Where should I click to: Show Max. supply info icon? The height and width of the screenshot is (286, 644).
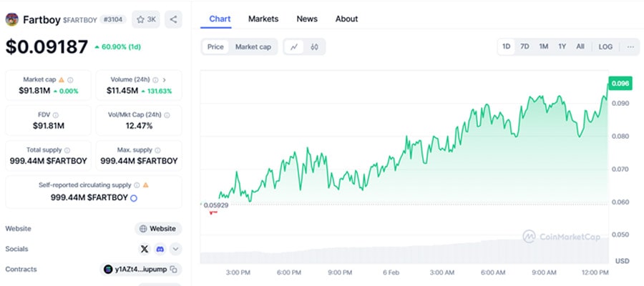point(157,151)
